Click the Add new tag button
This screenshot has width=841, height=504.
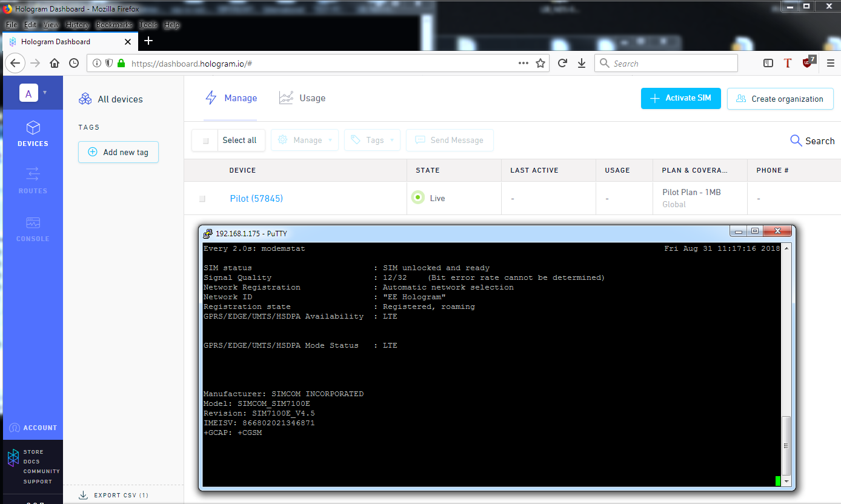tap(118, 152)
